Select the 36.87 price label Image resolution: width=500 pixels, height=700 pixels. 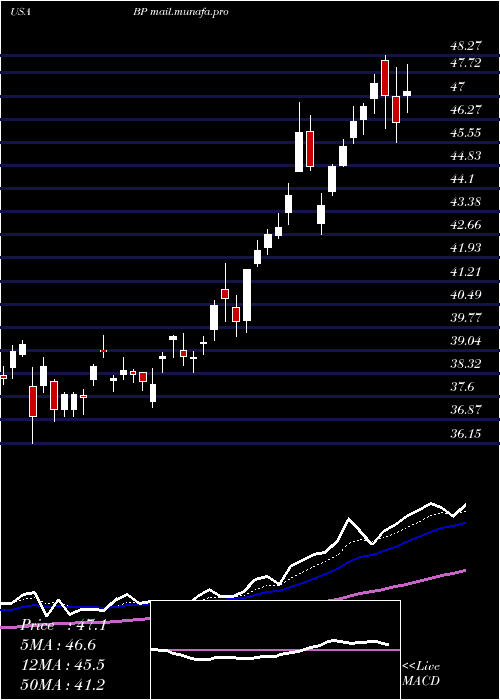466,409
